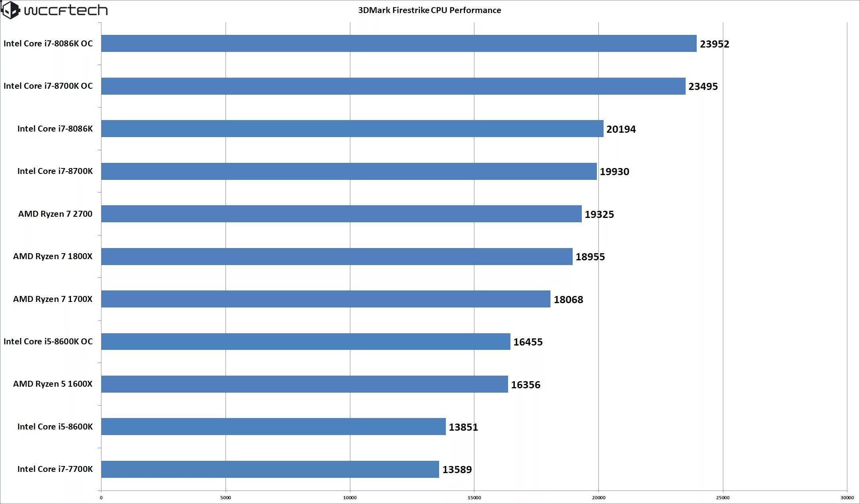Click the wccftech logo icon
860x504 pixels.
(10, 10)
